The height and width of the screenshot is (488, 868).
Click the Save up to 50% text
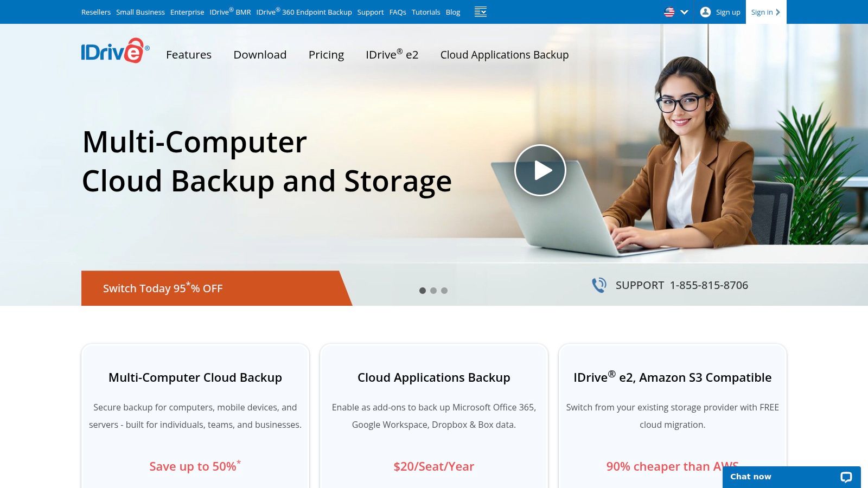click(x=195, y=466)
